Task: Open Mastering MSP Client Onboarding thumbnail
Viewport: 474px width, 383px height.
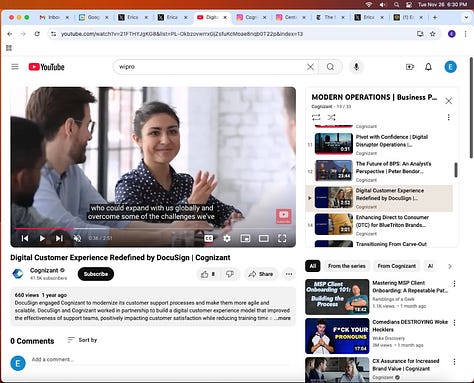Action: (x=337, y=297)
